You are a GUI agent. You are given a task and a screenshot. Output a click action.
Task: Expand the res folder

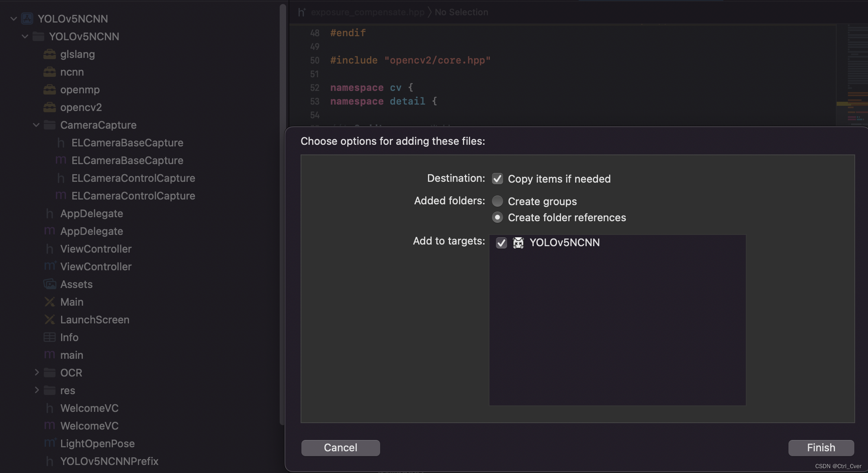tap(37, 390)
